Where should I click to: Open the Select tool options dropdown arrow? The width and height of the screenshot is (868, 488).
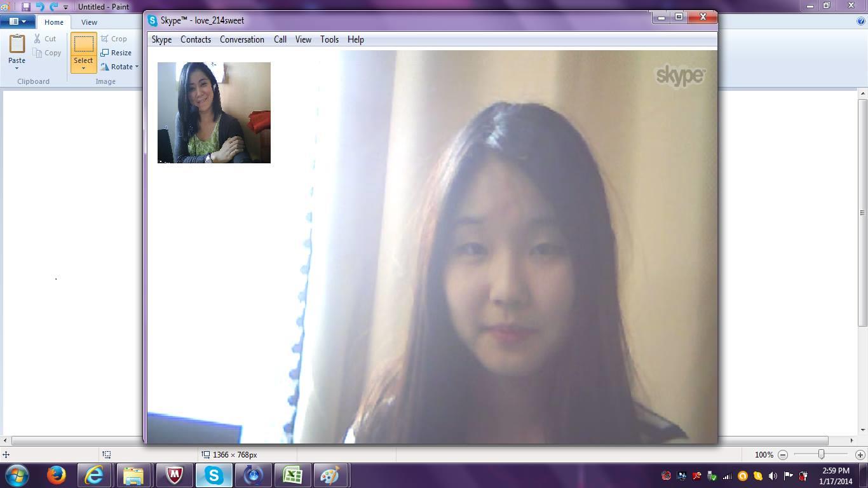pos(83,67)
